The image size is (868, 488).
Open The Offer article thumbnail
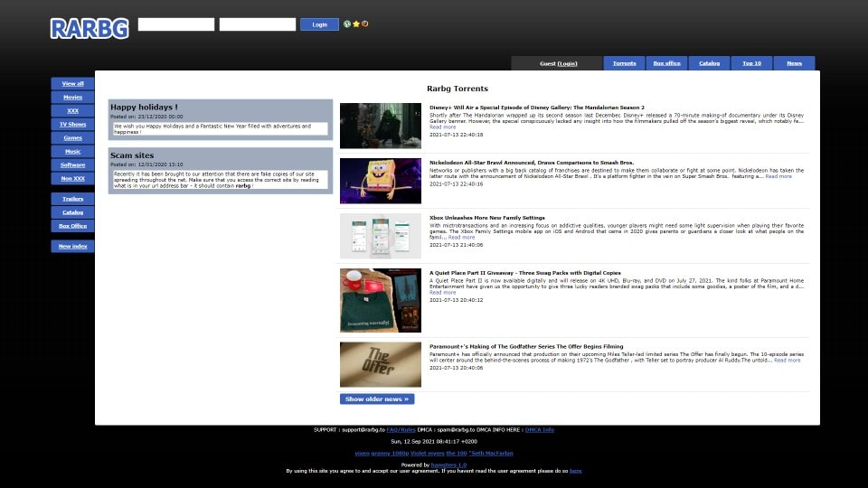381,364
